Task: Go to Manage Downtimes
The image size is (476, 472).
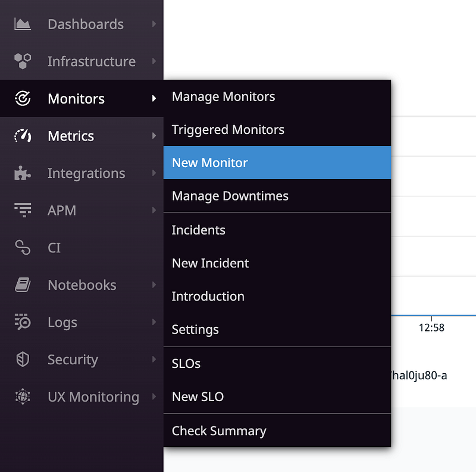Action: pos(230,196)
